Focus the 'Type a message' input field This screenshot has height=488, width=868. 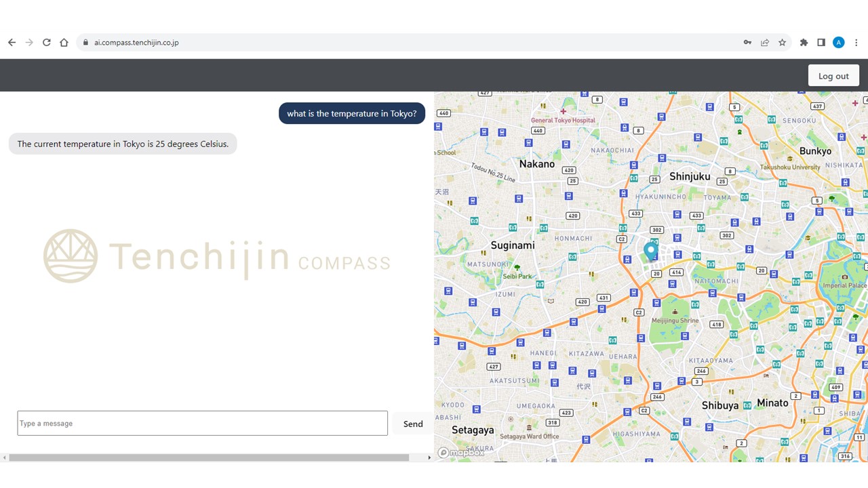click(x=203, y=423)
